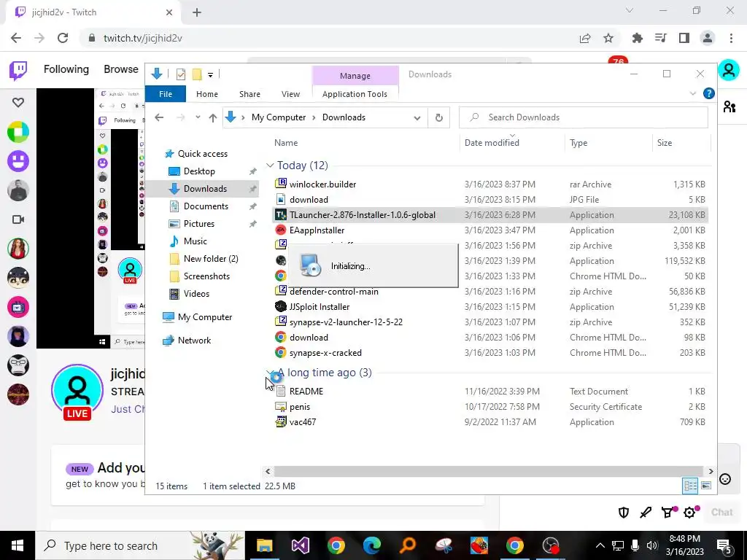Click the Search Downloads field
Viewport: 747px width, 560px height.
pyautogui.click(x=584, y=117)
